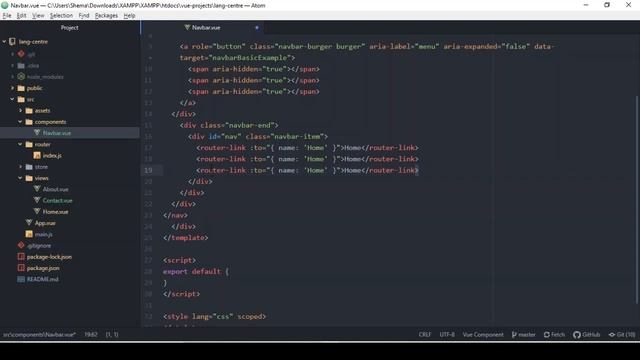Expand the public folder
This screenshot has width=640, height=360.
click(x=12, y=88)
